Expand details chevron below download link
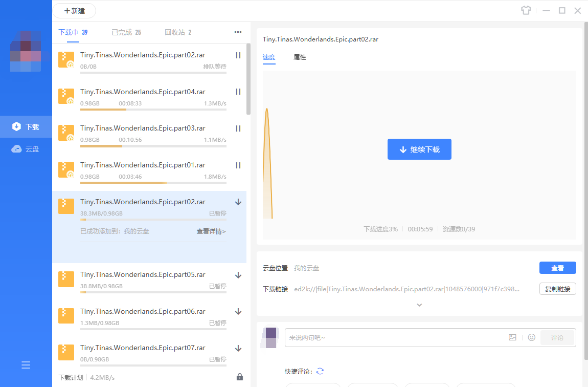 [419, 305]
